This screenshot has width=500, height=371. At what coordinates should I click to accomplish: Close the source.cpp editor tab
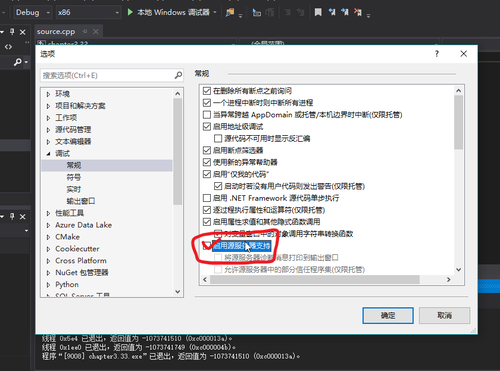coord(96,31)
